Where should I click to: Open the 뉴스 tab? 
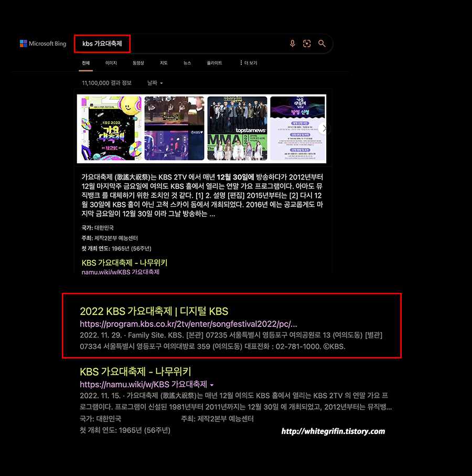(187, 63)
